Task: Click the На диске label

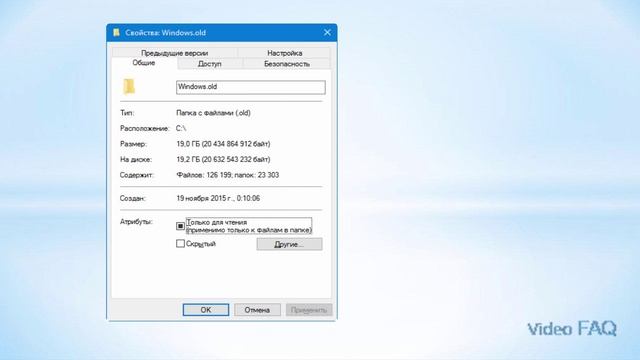Action: [x=136, y=159]
